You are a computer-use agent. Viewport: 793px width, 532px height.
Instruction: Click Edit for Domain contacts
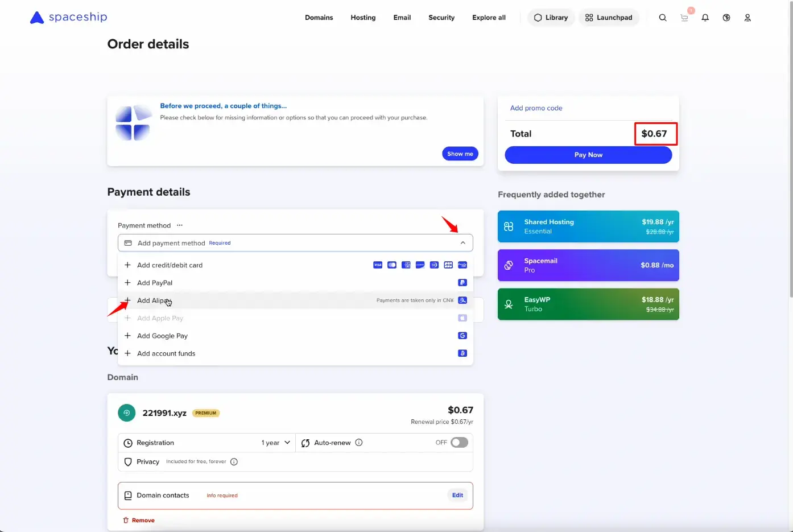coord(457,495)
